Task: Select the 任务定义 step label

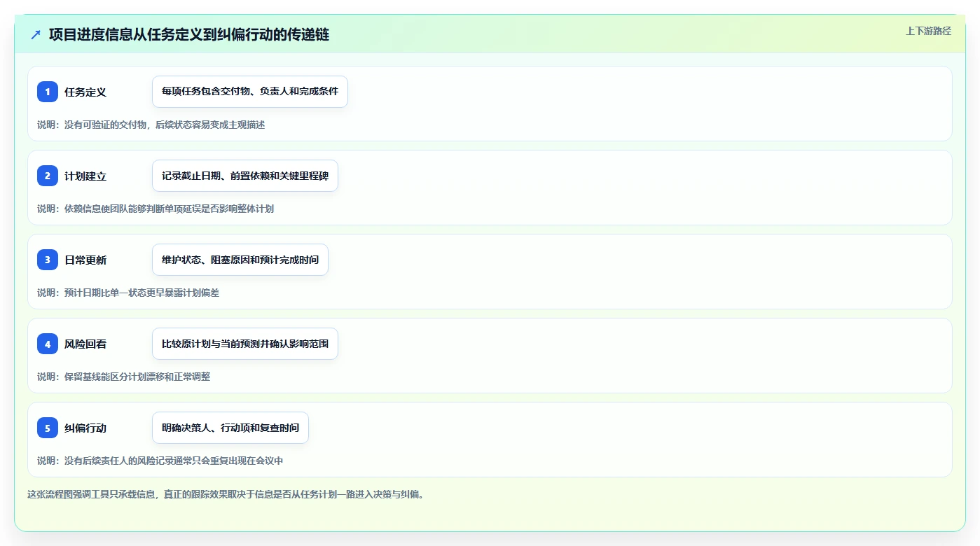Action: [85, 92]
